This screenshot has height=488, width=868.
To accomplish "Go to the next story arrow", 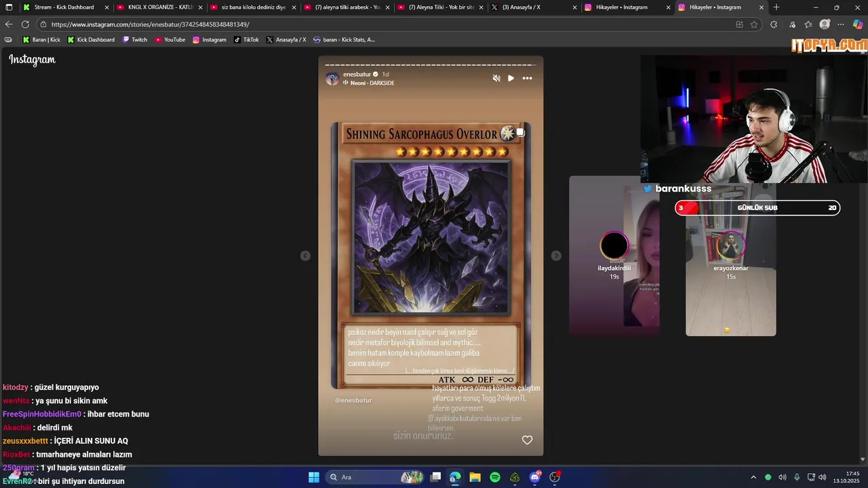I will pos(556,256).
